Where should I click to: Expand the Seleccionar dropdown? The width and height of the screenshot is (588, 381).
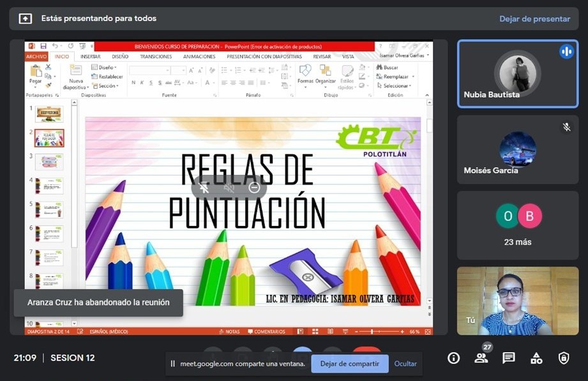point(394,86)
